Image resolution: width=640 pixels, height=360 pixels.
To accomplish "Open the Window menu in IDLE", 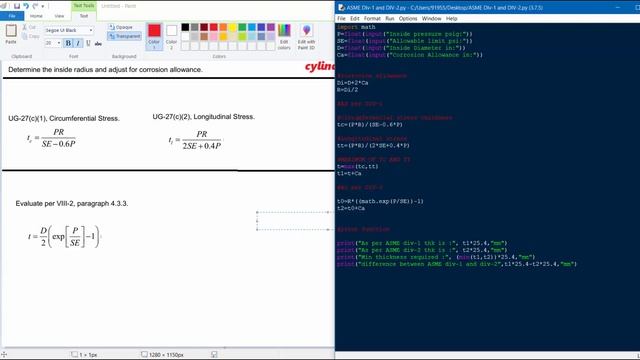I will tap(431, 19).
